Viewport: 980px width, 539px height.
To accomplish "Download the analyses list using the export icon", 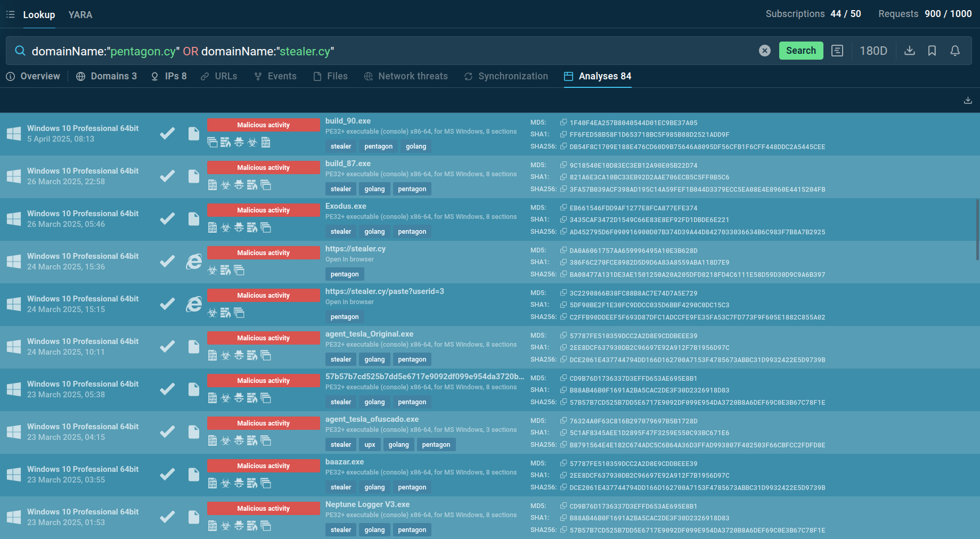I will point(968,100).
